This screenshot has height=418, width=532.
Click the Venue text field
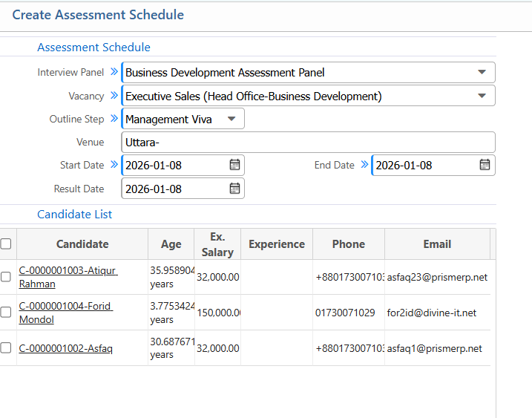pyautogui.click(x=308, y=142)
